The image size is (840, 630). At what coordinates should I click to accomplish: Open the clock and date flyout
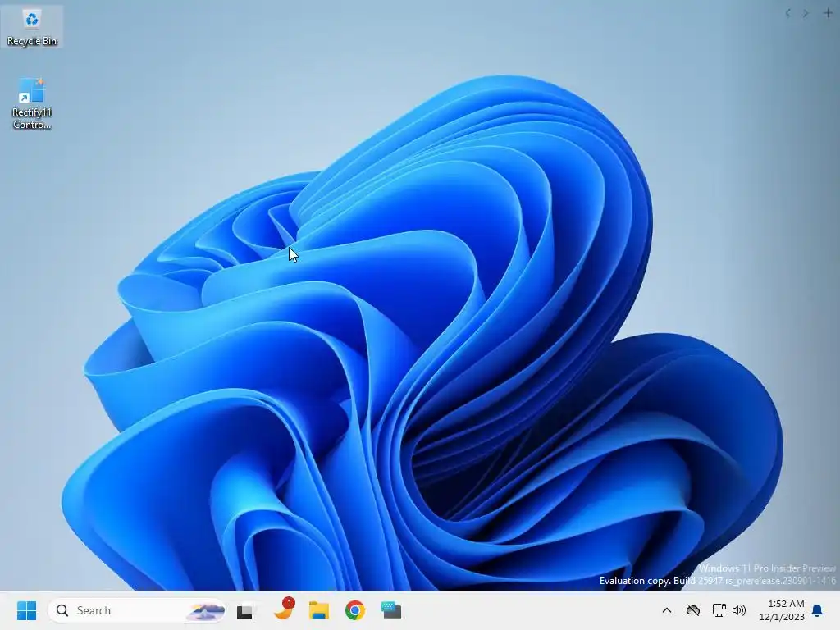782,610
